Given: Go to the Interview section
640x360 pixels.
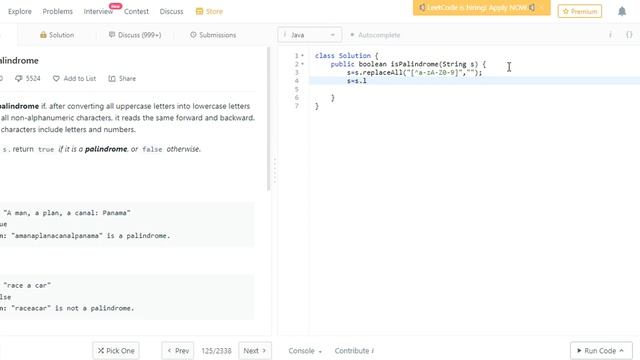Looking at the screenshot, I should pyautogui.click(x=98, y=11).
